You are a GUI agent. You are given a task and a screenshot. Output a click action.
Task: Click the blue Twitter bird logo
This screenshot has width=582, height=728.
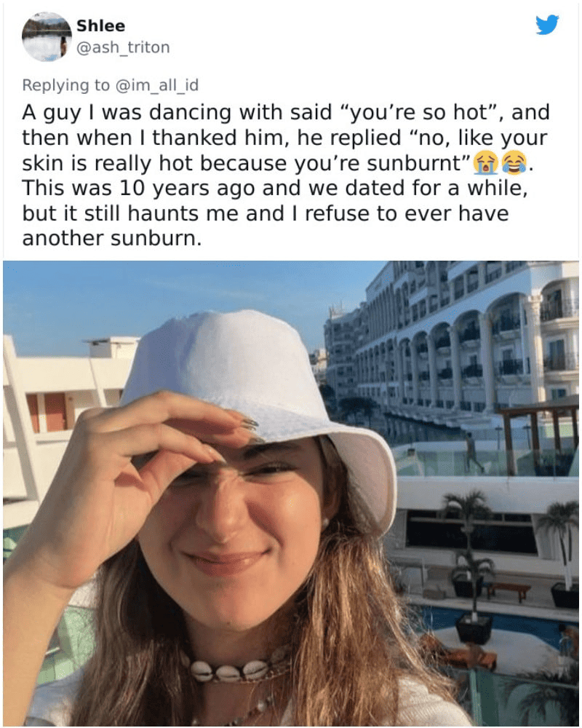tap(547, 25)
